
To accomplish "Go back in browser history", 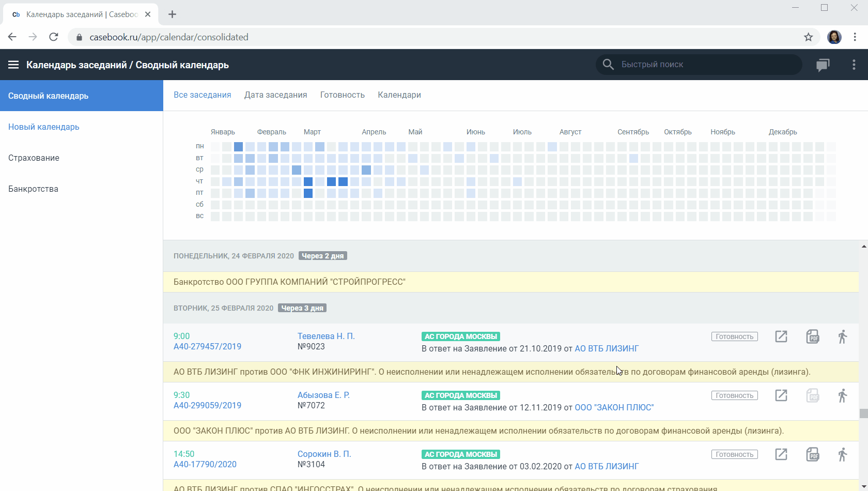I will click(12, 37).
